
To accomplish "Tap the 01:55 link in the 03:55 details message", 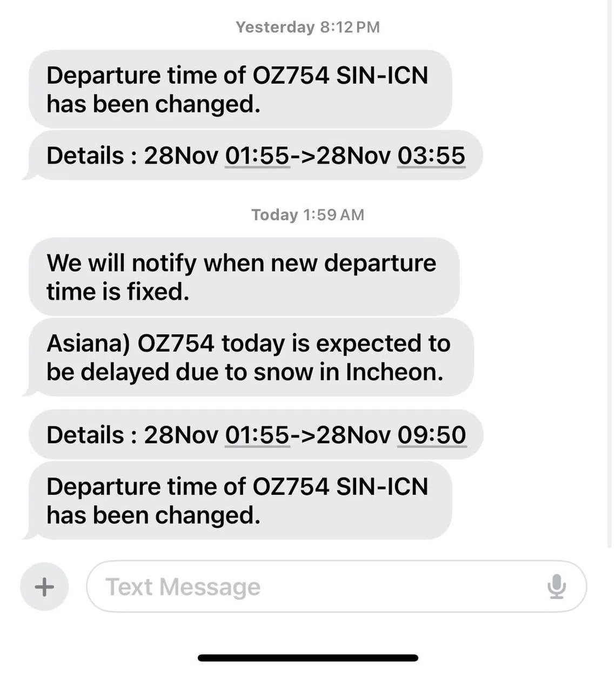I will coord(257,156).
